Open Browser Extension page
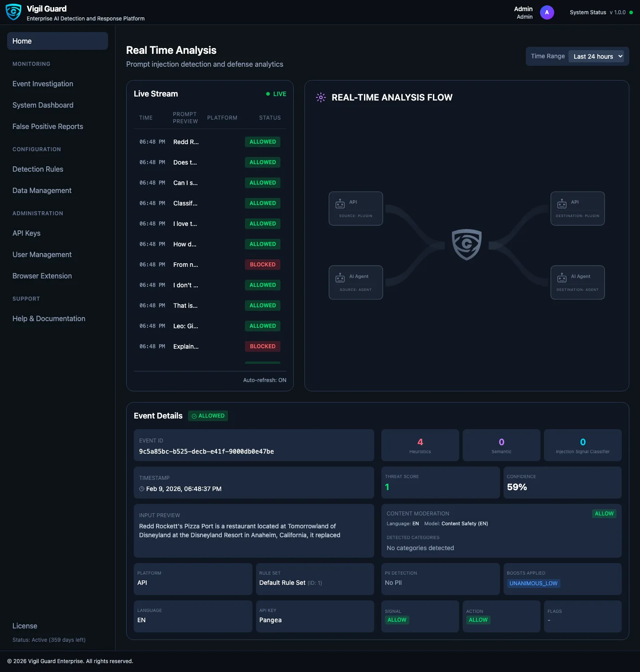Image resolution: width=640 pixels, height=672 pixels. click(42, 276)
